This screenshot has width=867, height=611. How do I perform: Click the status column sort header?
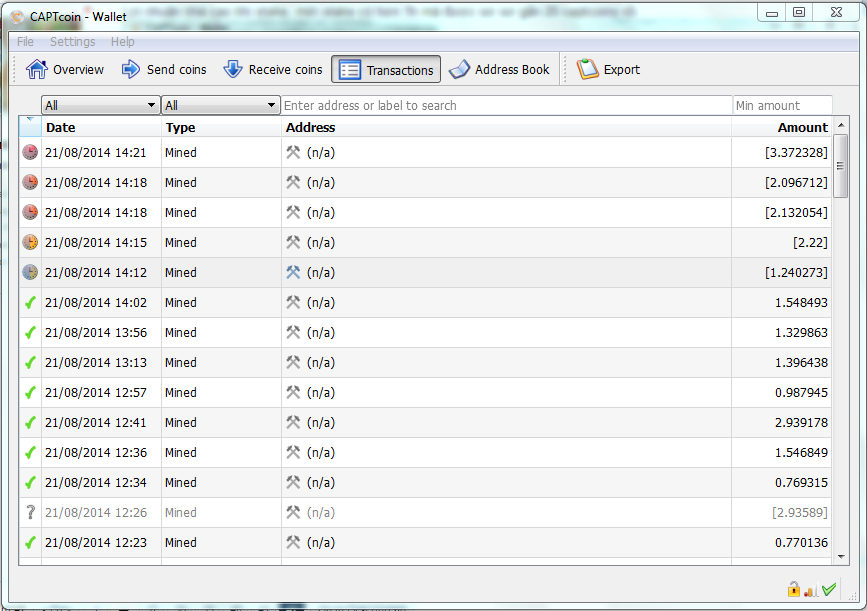pos(30,127)
